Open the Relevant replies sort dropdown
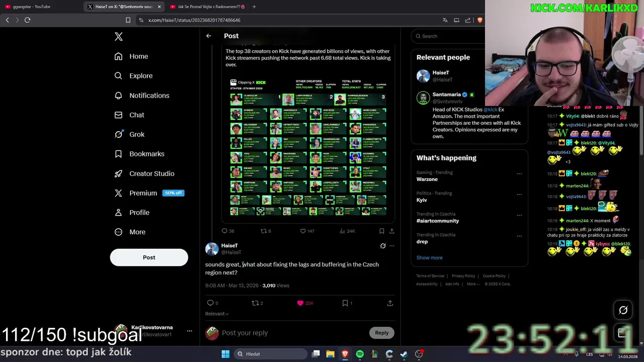Screen dimensions: 644x362 click(217, 314)
